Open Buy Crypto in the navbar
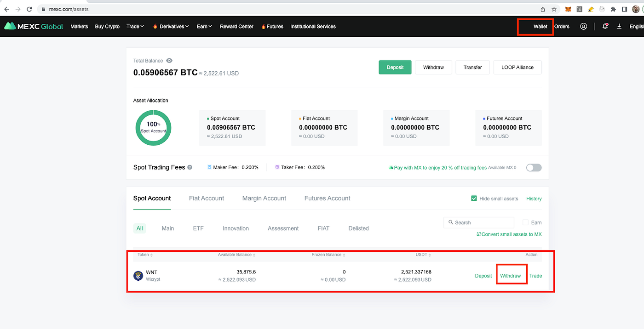 (107, 26)
